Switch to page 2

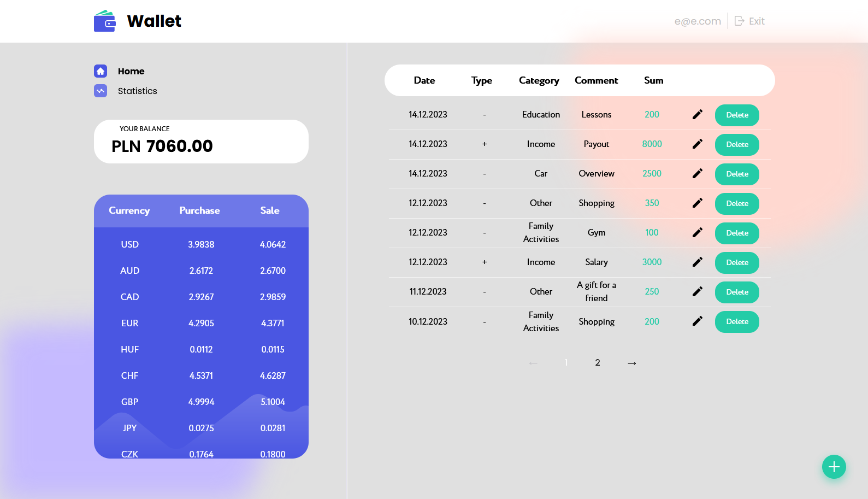598,363
